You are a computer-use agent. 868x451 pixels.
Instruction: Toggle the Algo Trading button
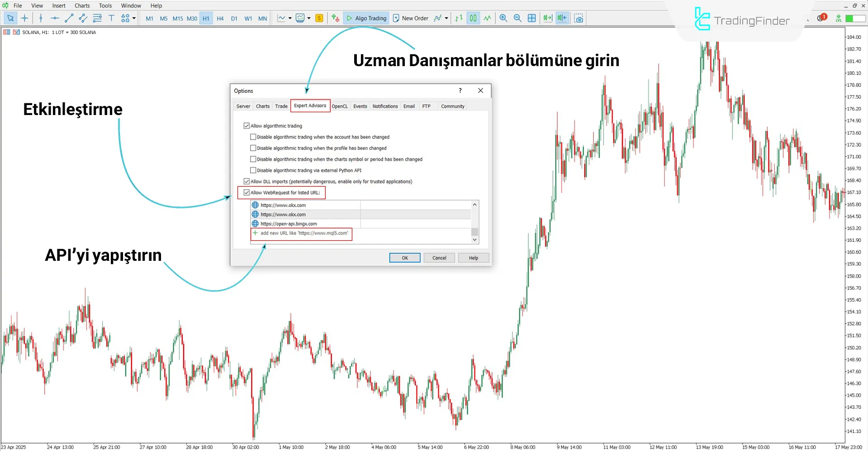pyautogui.click(x=366, y=18)
